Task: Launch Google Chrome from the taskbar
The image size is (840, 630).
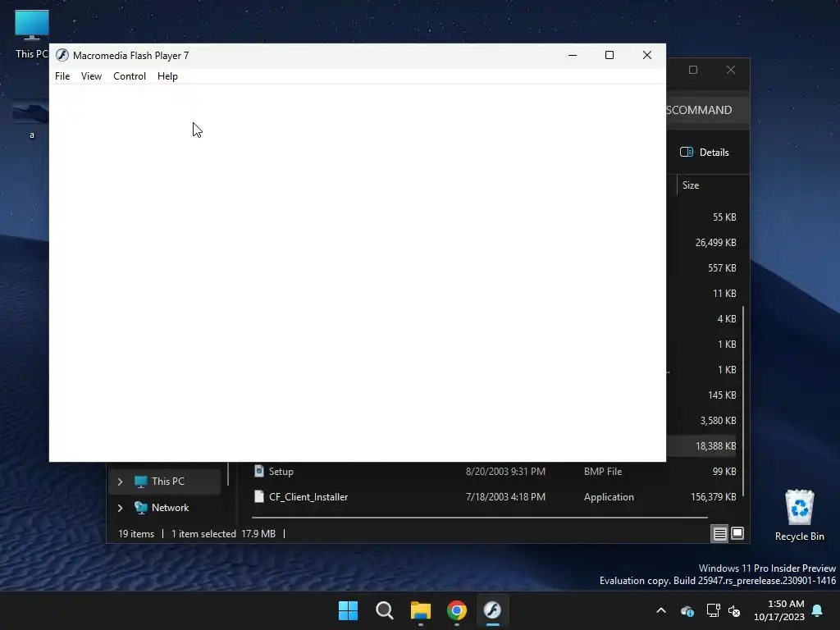Action: coord(456,610)
